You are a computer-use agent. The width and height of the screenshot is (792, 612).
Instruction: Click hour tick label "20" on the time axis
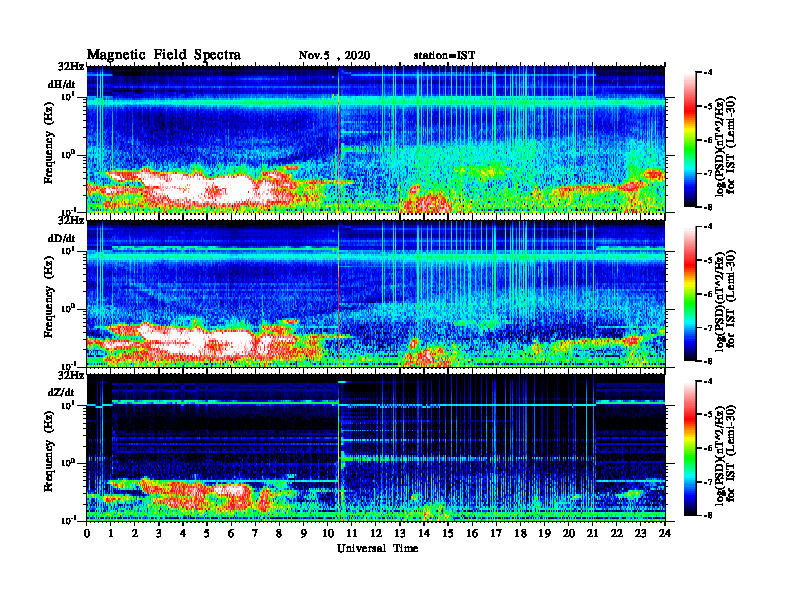tap(568, 533)
